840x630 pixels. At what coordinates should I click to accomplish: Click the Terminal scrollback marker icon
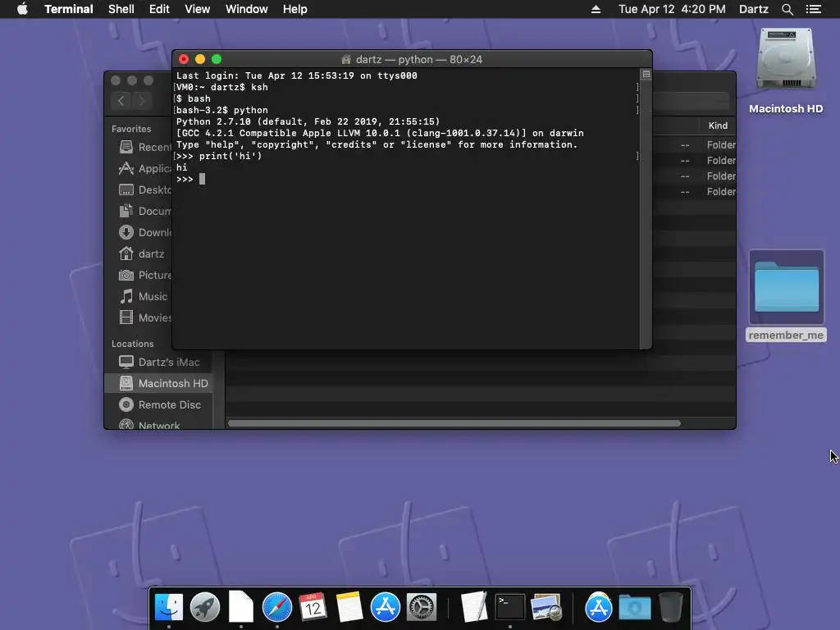[x=646, y=75]
